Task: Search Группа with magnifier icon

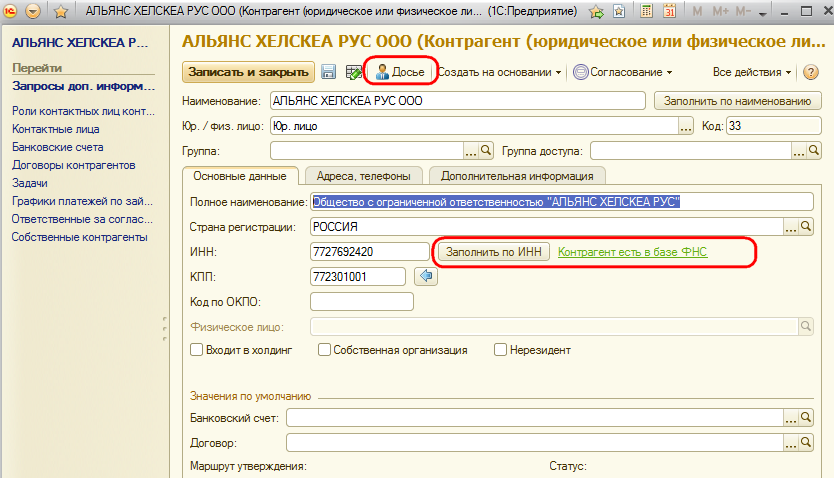Action: [x=486, y=151]
